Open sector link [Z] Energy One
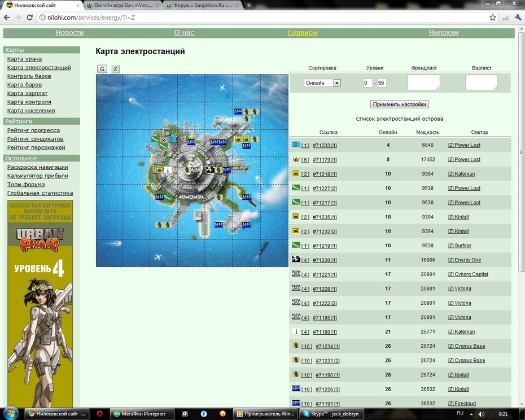This screenshot has height=420, width=525. pos(465,260)
